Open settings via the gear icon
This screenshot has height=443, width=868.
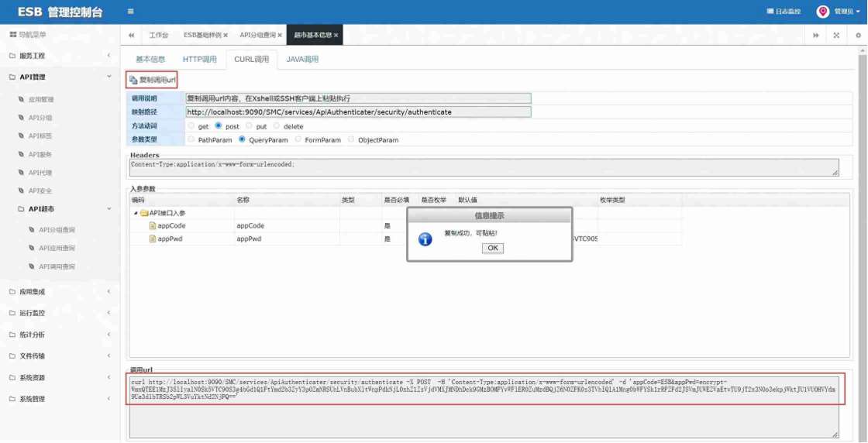858,35
